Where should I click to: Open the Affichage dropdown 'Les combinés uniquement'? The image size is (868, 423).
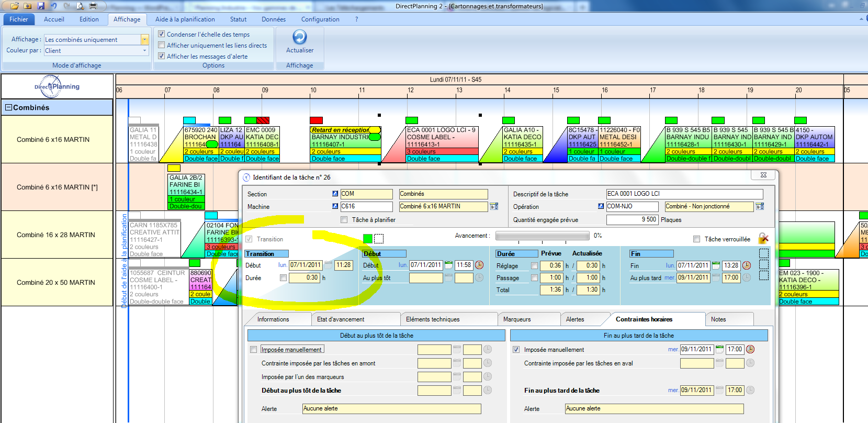[145, 40]
